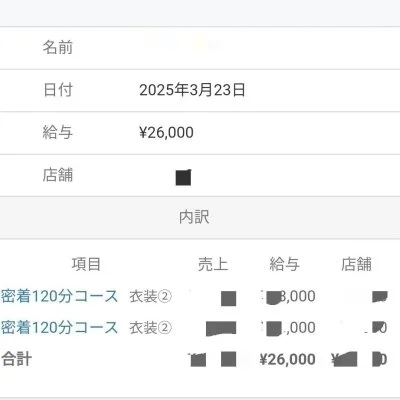
Task: Click the ¥26,000 total in 合計 row
Action: point(287,359)
